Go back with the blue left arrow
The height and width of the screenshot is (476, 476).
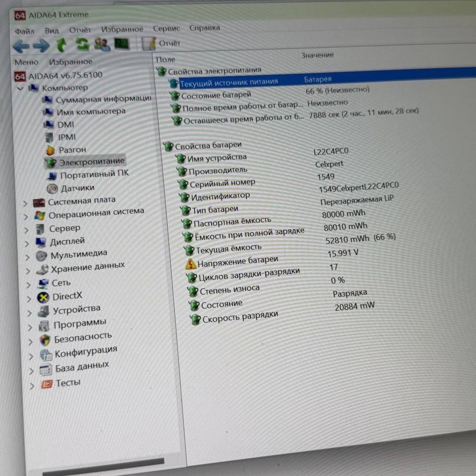coord(21,46)
